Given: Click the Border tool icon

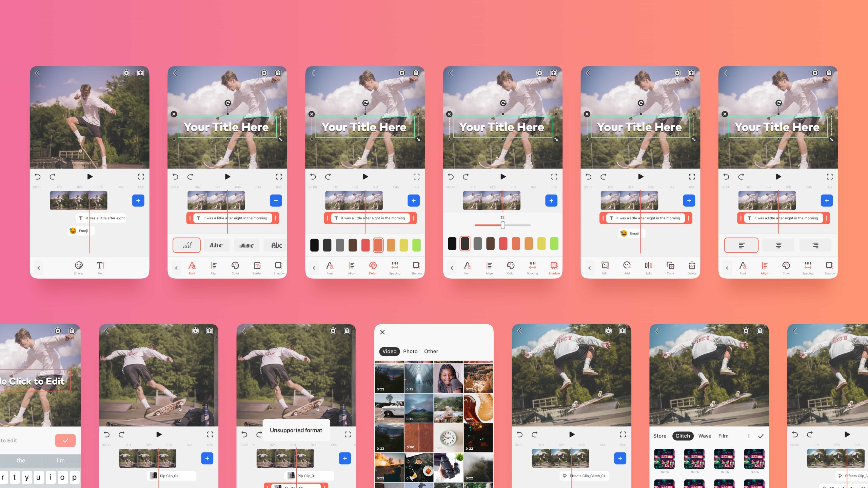Looking at the screenshot, I should 257,266.
